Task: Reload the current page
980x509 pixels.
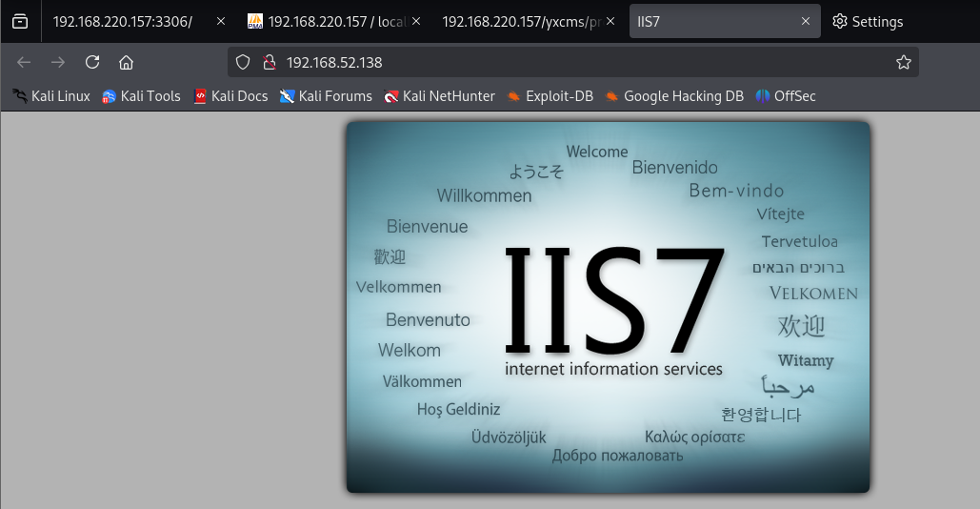Action: point(92,62)
